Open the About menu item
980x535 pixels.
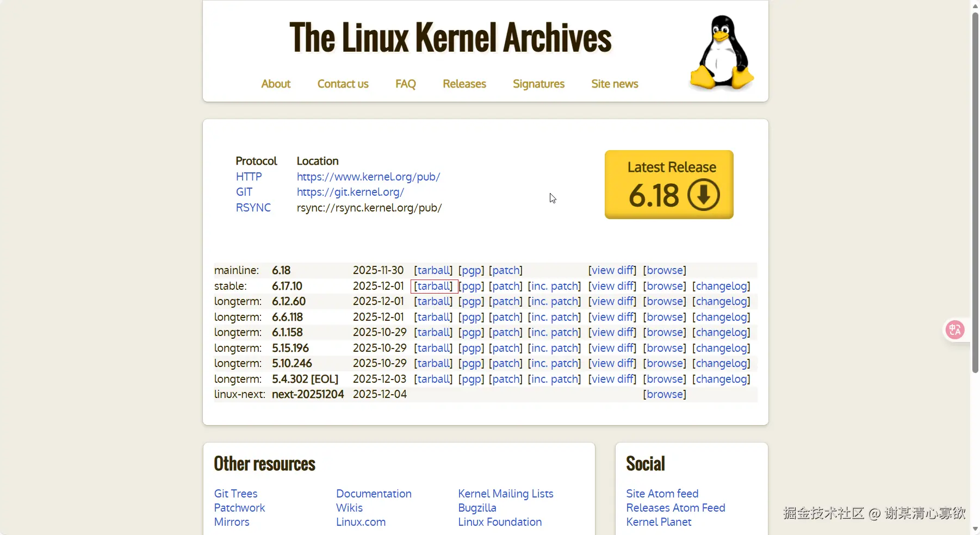[276, 84]
